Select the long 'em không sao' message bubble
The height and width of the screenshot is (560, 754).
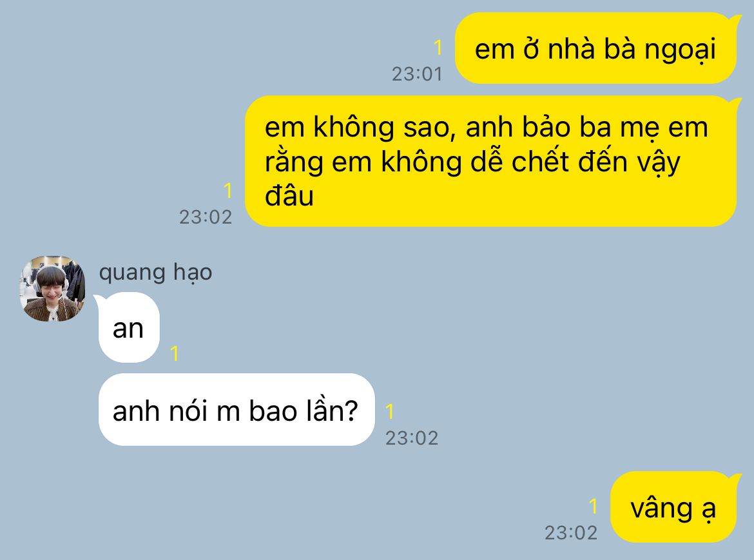tap(490, 161)
